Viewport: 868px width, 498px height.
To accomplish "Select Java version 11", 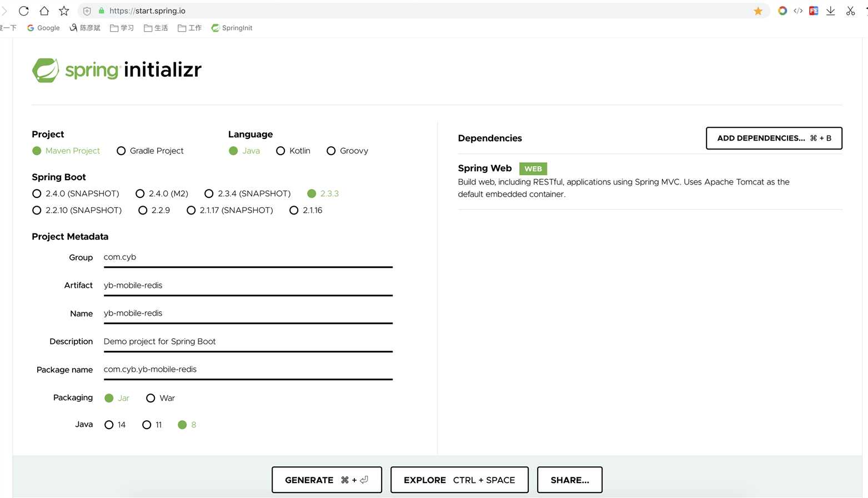I will click(152, 425).
